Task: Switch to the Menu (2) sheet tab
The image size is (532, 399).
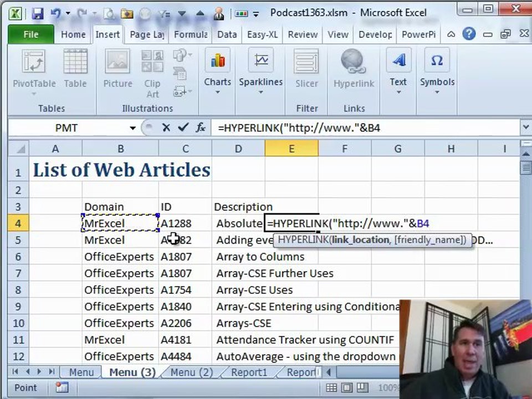Action: click(x=191, y=372)
